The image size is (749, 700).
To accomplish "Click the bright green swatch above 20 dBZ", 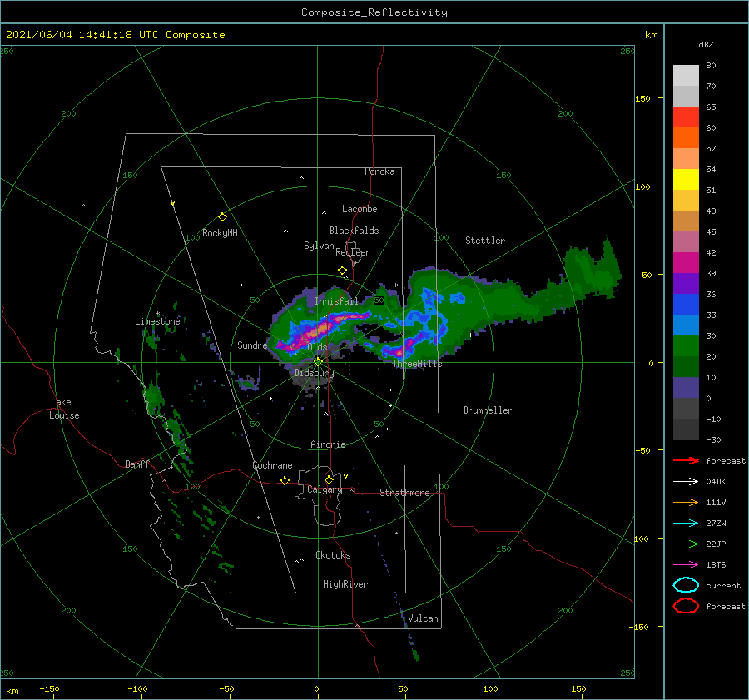I will [686, 345].
